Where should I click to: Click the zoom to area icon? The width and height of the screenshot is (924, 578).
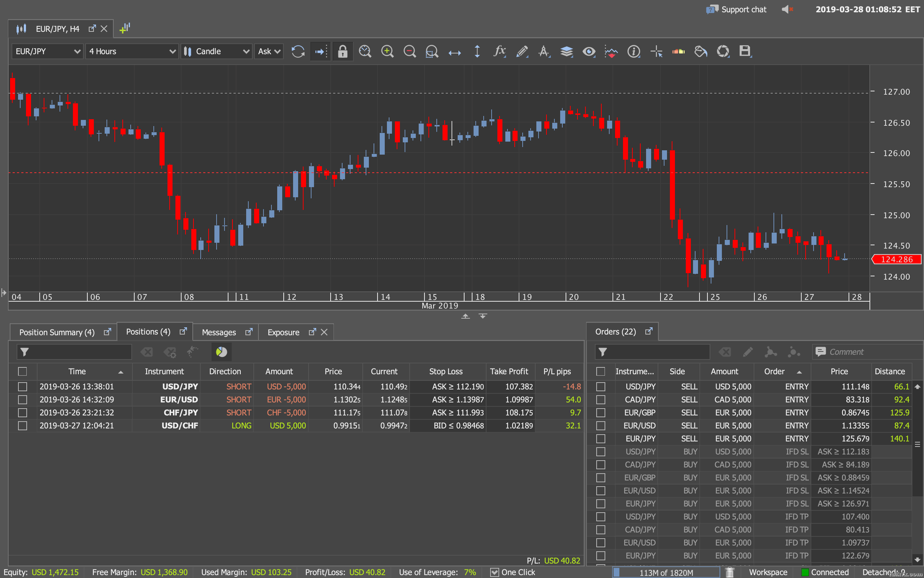click(x=432, y=51)
